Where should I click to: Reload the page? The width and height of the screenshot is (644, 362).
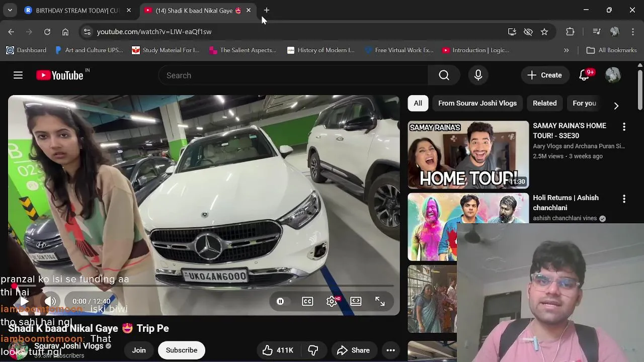coord(47,32)
